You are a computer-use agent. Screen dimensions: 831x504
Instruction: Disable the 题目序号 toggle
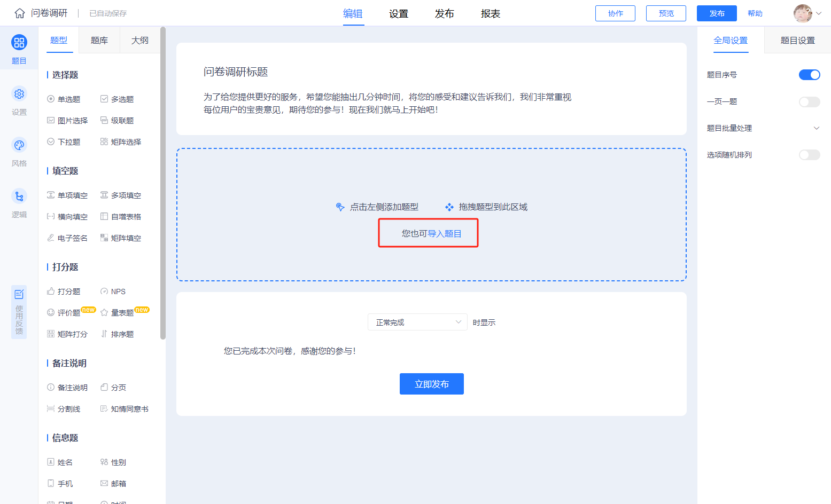click(809, 75)
